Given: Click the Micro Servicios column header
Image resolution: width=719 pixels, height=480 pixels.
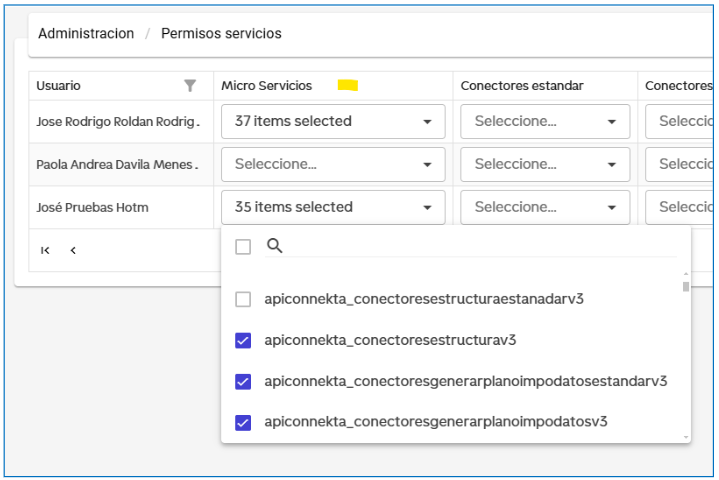Looking at the screenshot, I should pyautogui.click(x=267, y=86).
